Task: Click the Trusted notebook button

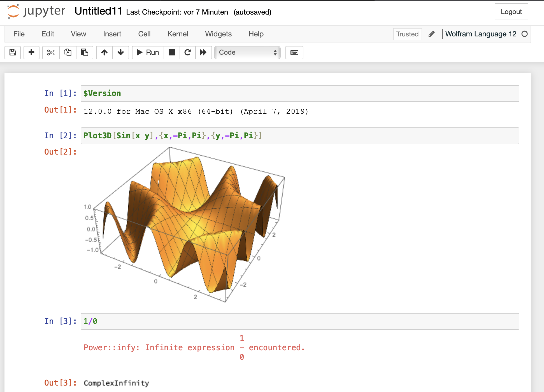Action: (x=407, y=34)
